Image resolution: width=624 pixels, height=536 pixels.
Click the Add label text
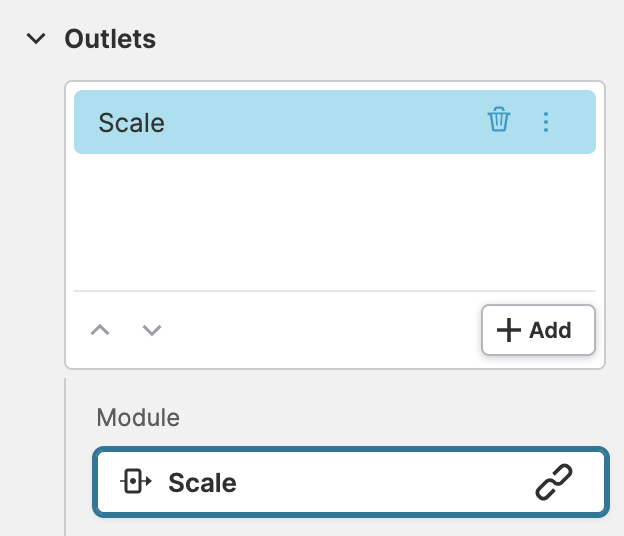pyautogui.click(x=550, y=330)
